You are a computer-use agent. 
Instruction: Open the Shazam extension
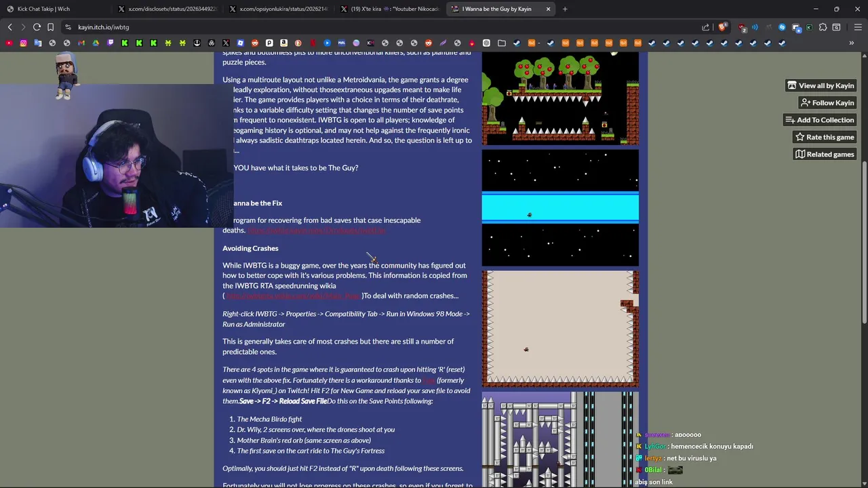(782, 27)
